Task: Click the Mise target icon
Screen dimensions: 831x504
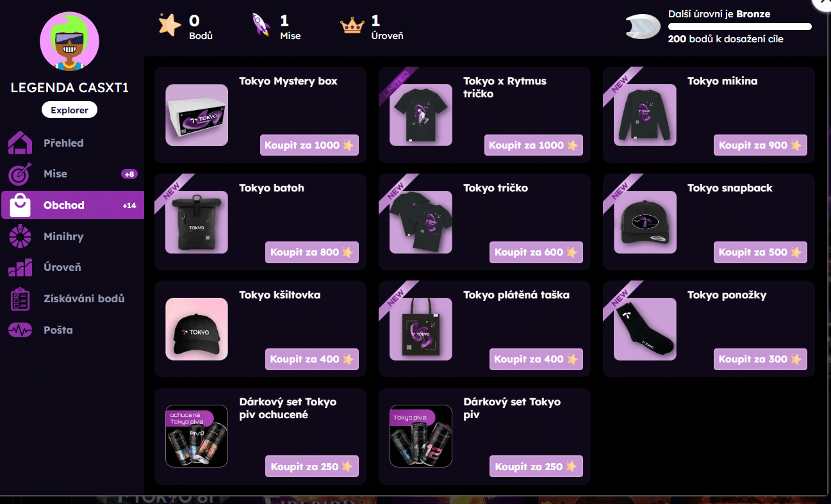Action: tap(20, 174)
